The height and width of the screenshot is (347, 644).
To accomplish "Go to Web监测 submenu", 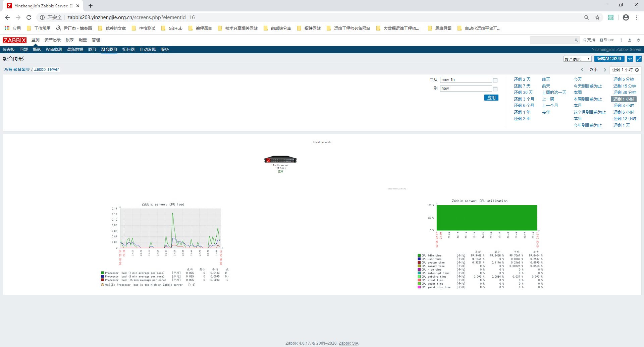I will 54,50.
